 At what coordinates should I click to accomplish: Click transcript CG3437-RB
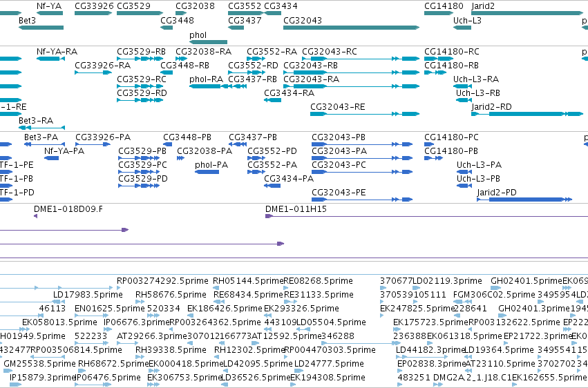252,79
